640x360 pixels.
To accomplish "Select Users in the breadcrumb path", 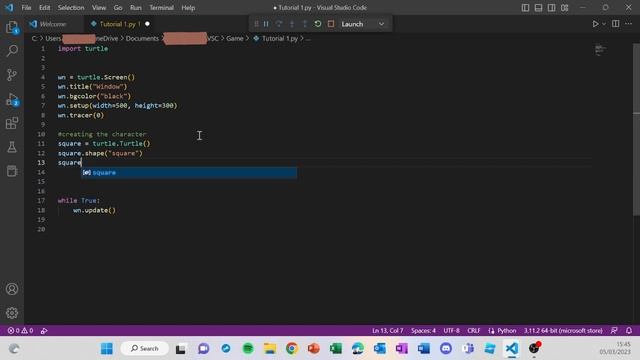I will (53, 38).
